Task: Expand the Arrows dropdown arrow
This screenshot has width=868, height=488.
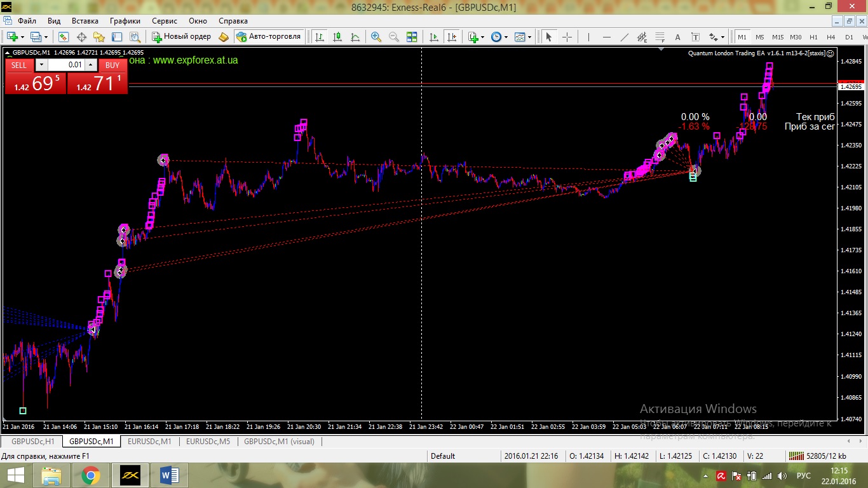Action: [x=722, y=37]
